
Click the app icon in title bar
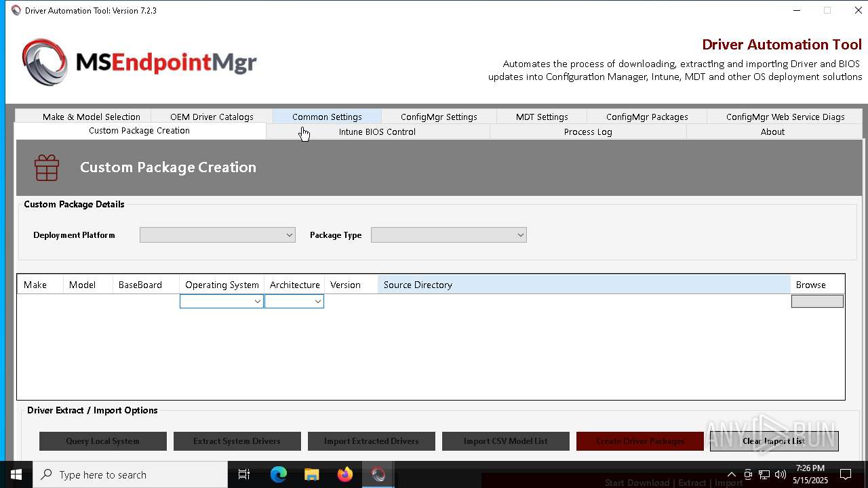tap(16, 10)
